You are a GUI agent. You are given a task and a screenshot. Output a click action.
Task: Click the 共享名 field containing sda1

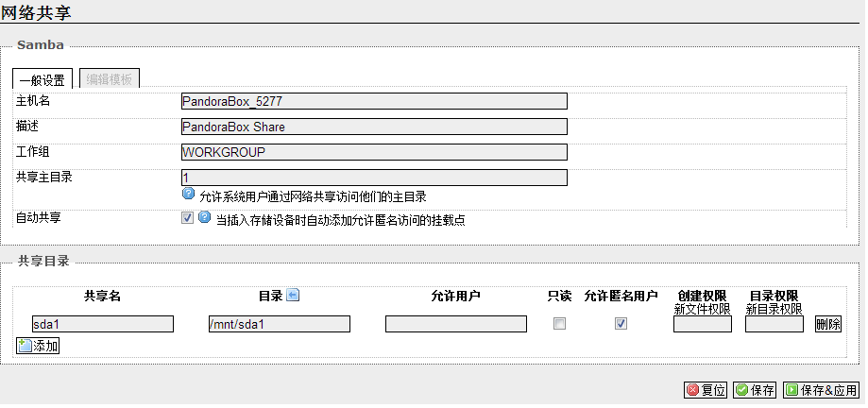coord(103,324)
